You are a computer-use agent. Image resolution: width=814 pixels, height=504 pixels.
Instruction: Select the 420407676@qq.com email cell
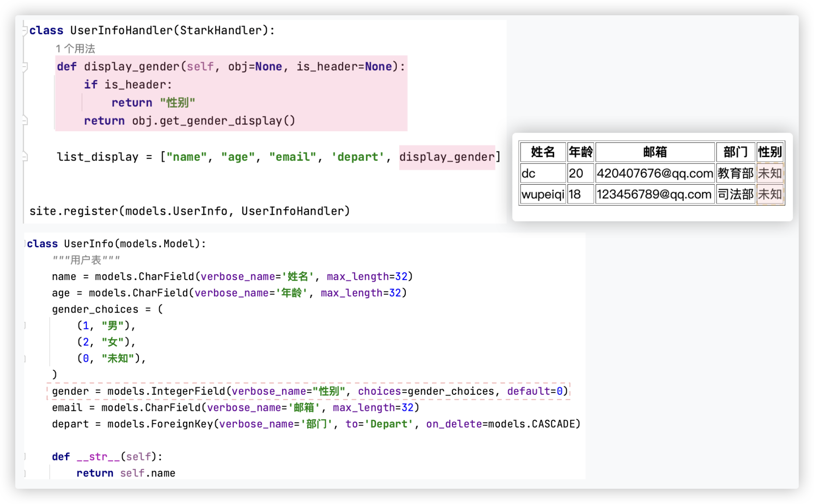tap(655, 173)
